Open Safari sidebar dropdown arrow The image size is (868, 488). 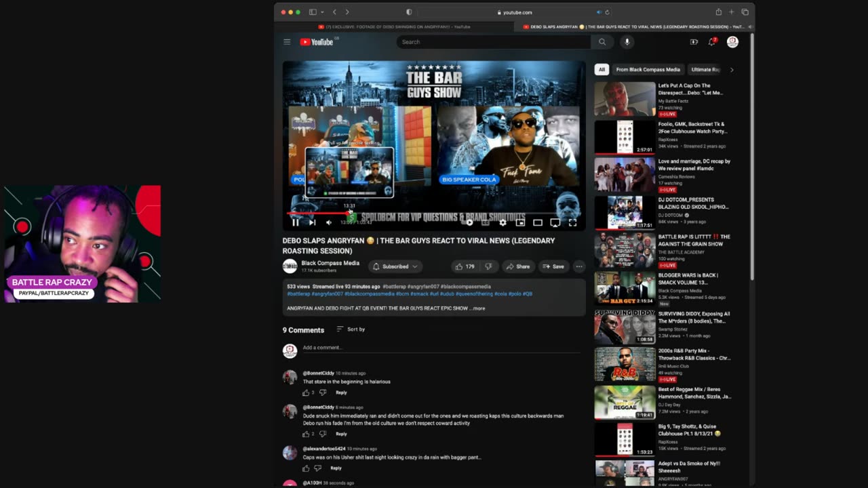tap(322, 12)
